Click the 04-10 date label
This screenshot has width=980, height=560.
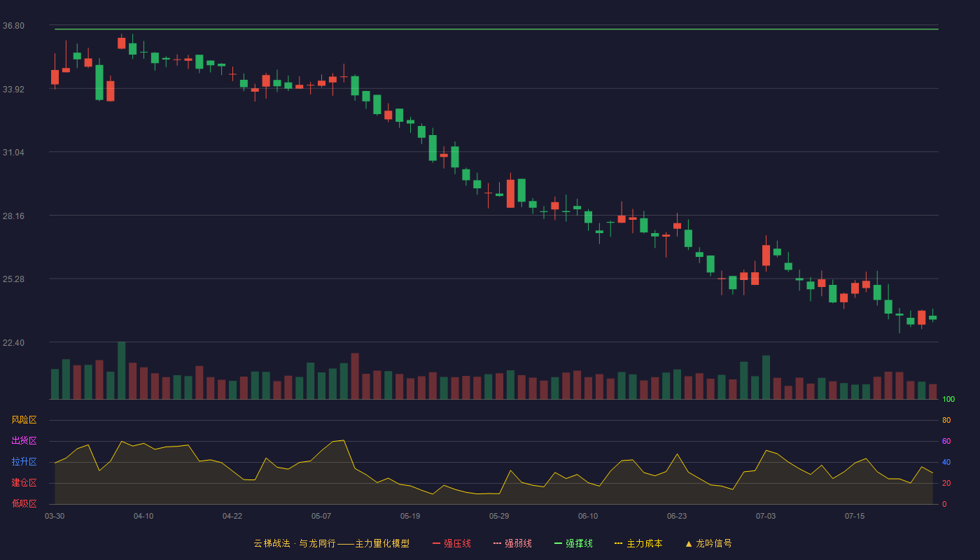coord(143,516)
